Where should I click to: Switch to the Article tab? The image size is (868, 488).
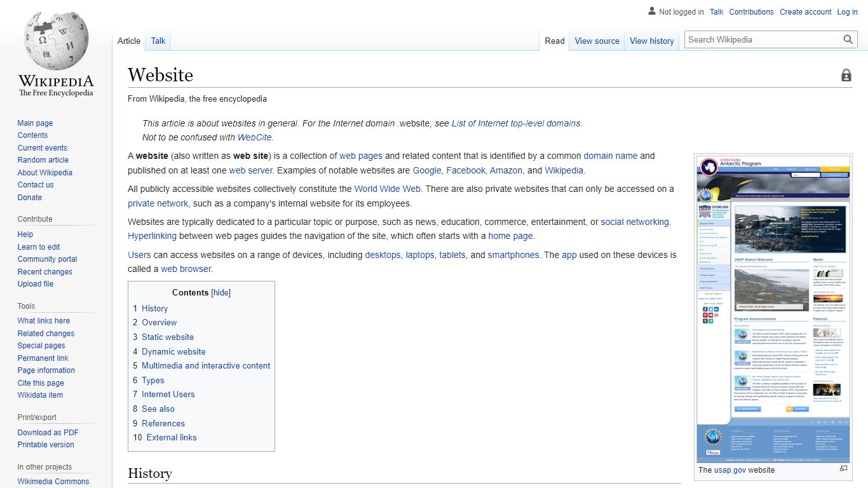pyautogui.click(x=129, y=41)
